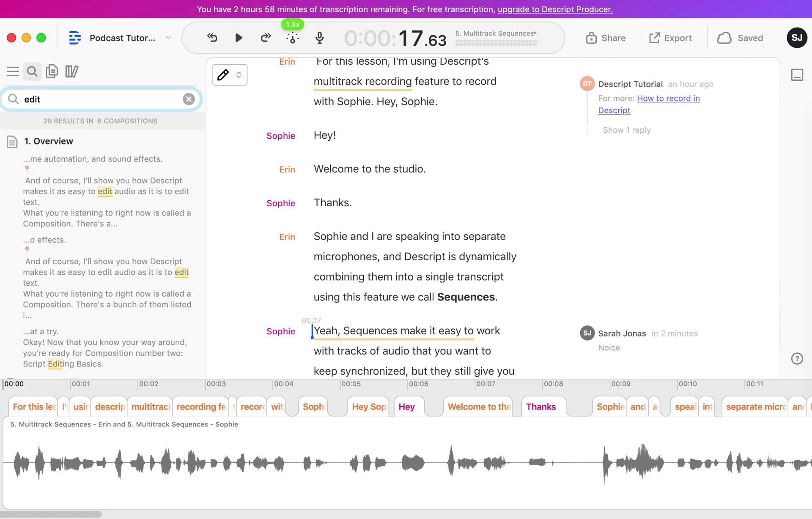Select the search icon in sidebar
This screenshot has width=812, height=519.
point(32,71)
